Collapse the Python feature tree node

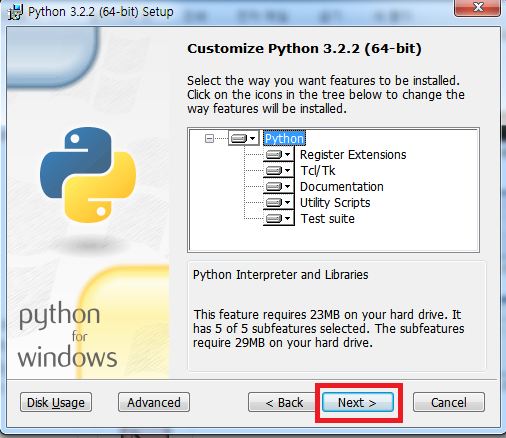point(209,138)
